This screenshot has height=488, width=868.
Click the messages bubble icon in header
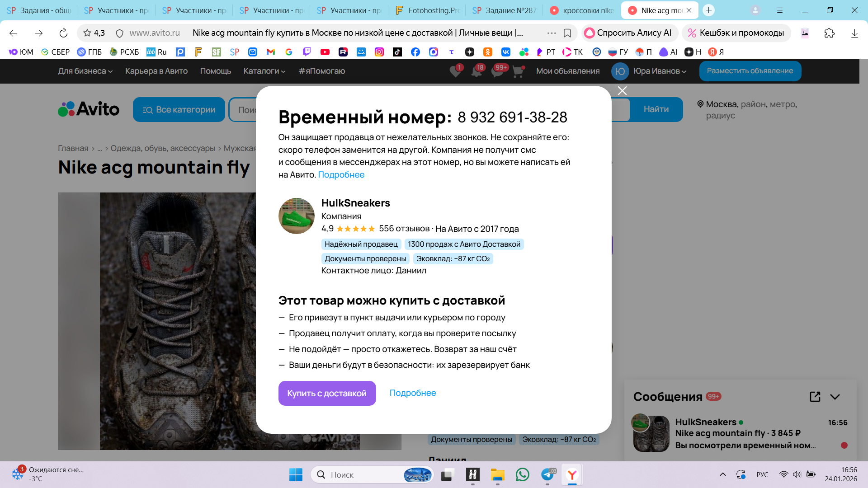pyautogui.click(x=497, y=71)
